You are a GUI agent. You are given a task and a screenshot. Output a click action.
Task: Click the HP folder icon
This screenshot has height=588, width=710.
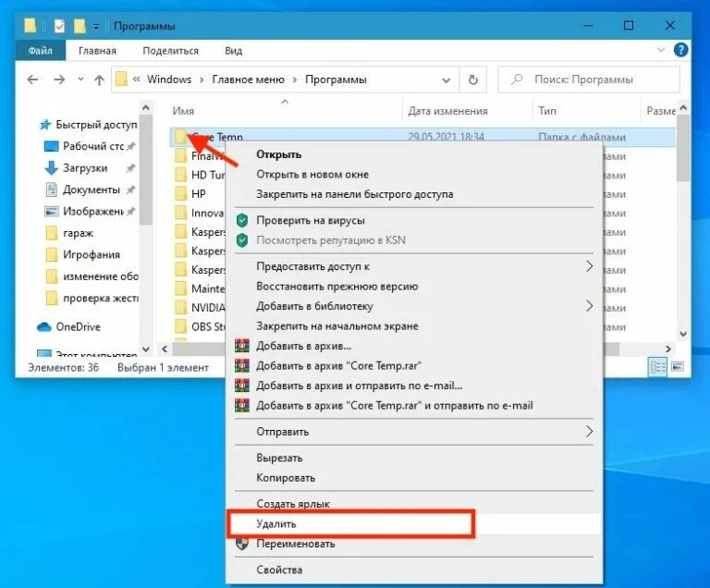click(x=181, y=194)
